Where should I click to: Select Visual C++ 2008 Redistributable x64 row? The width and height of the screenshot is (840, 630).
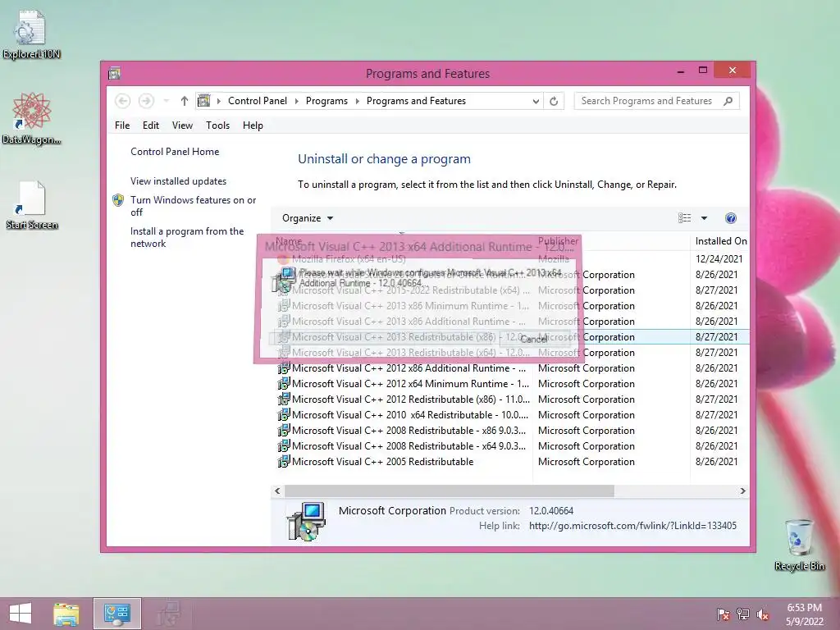coord(512,445)
